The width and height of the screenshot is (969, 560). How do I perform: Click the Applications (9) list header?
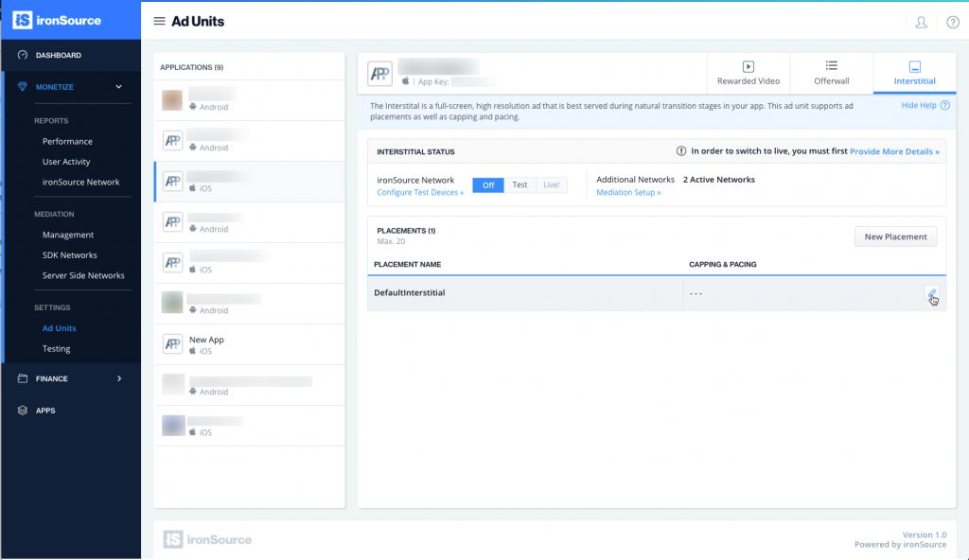point(191,67)
